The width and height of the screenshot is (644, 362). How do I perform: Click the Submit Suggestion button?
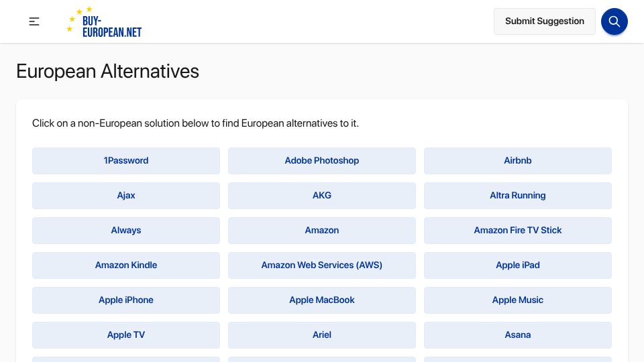[x=544, y=21]
